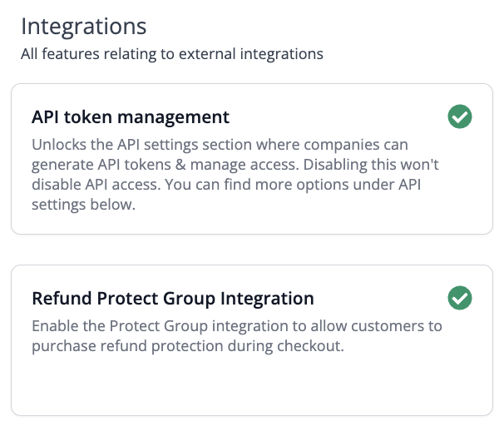The image size is (504, 431).
Task: Click the "Integrations" section heading
Action: pos(83,27)
